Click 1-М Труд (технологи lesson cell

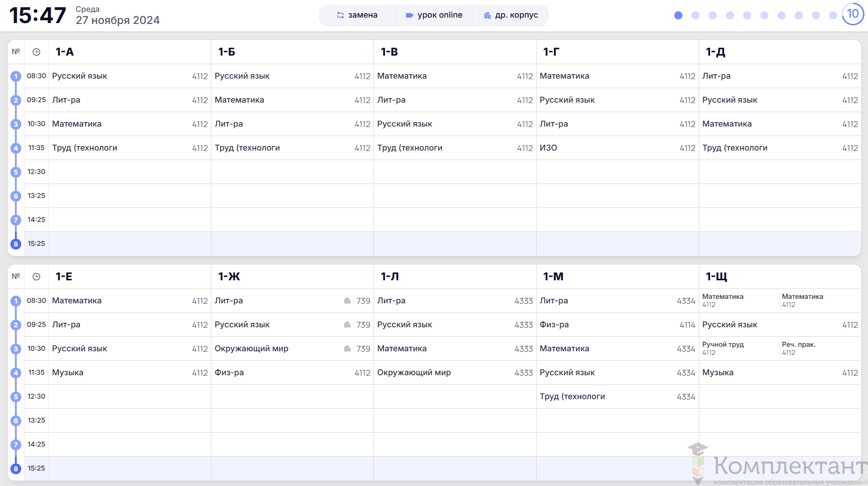[x=617, y=396]
